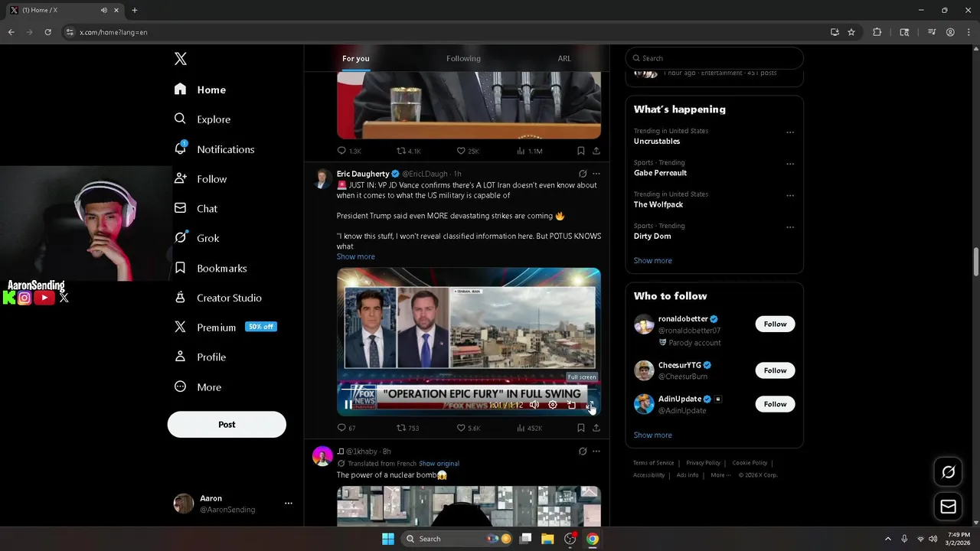This screenshot has width=980, height=551.
Task: Follow AdinUpdate
Action: (775, 404)
